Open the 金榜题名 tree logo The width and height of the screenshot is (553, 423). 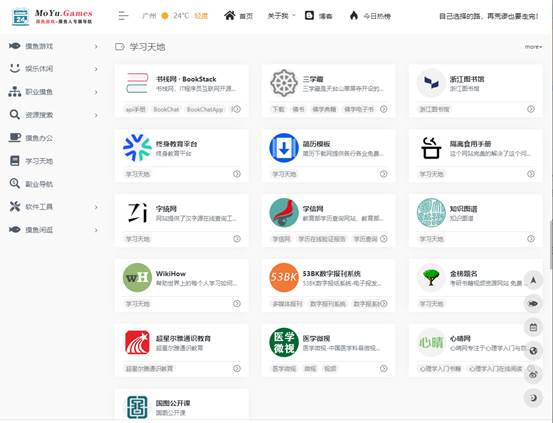431,278
